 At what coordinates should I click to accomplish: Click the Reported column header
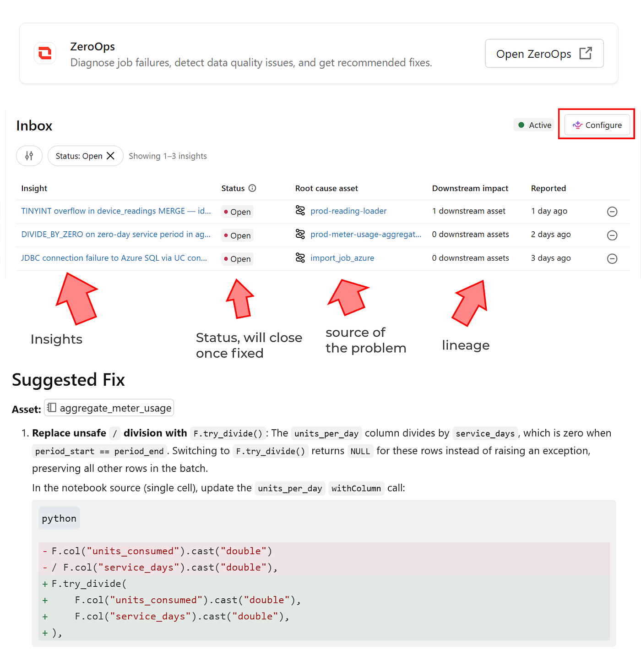[x=549, y=188]
